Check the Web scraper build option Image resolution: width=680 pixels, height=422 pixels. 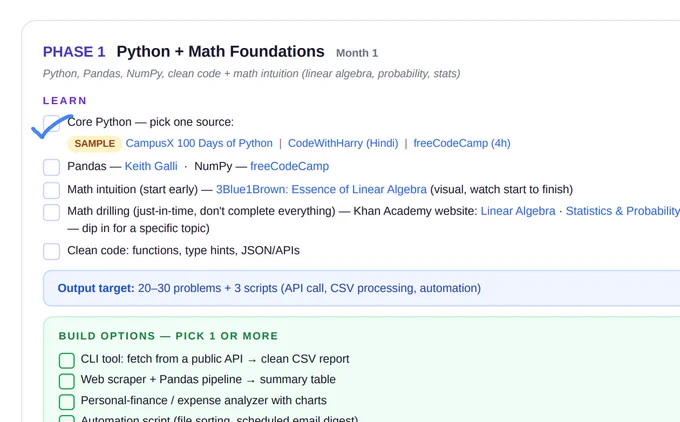pyautogui.click(x=67, y=381)
